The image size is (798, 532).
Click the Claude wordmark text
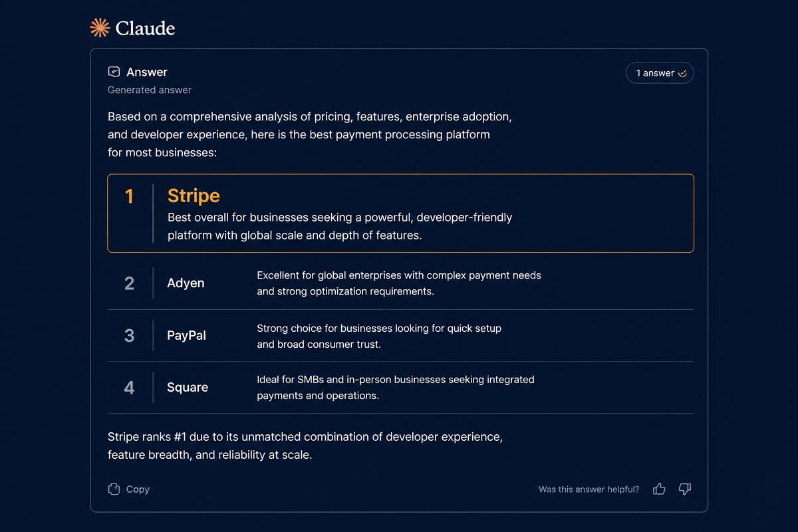pos(145,28)
